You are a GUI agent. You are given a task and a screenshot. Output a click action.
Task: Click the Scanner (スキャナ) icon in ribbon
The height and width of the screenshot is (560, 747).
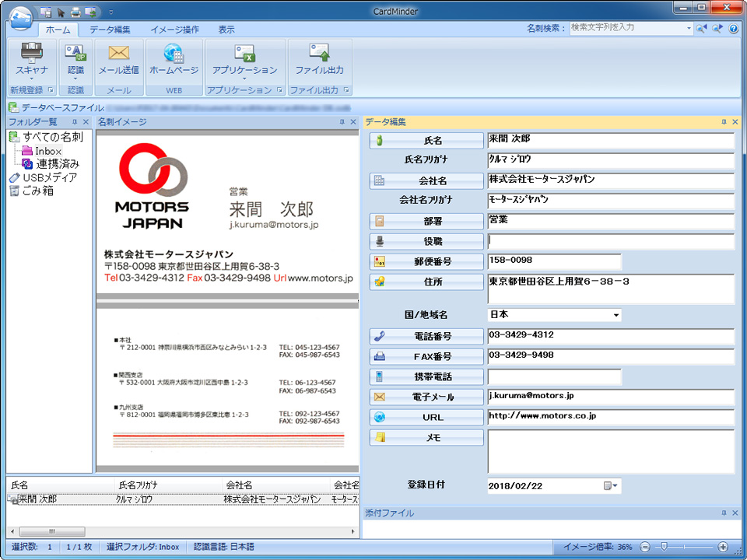coord(31,54)
